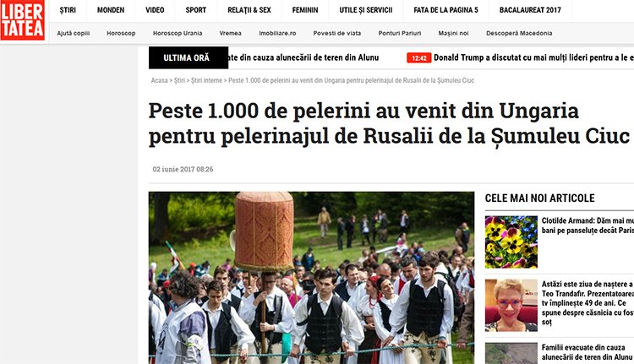Open Descoperă Macedonia link
This screenshot has width=634, height=364.
pos(519,33)
